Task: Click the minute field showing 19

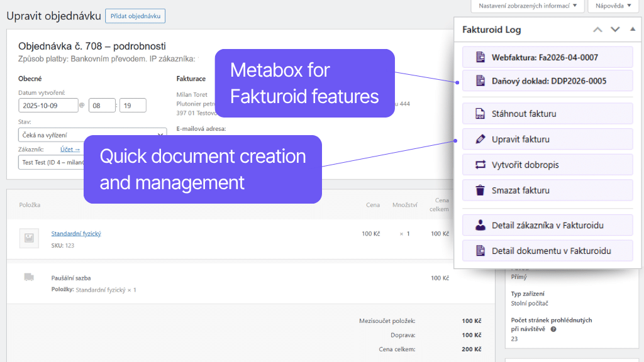Action: pyautogui.click(x=133, y=106)
